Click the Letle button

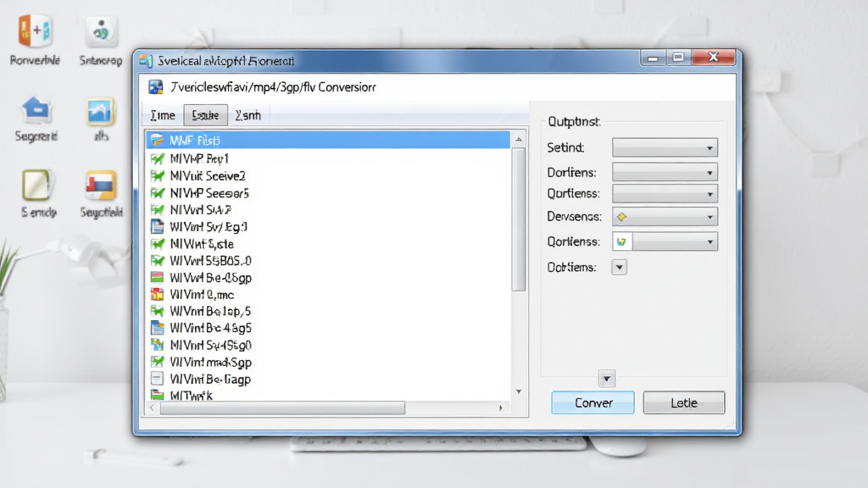tap(684, 402)
